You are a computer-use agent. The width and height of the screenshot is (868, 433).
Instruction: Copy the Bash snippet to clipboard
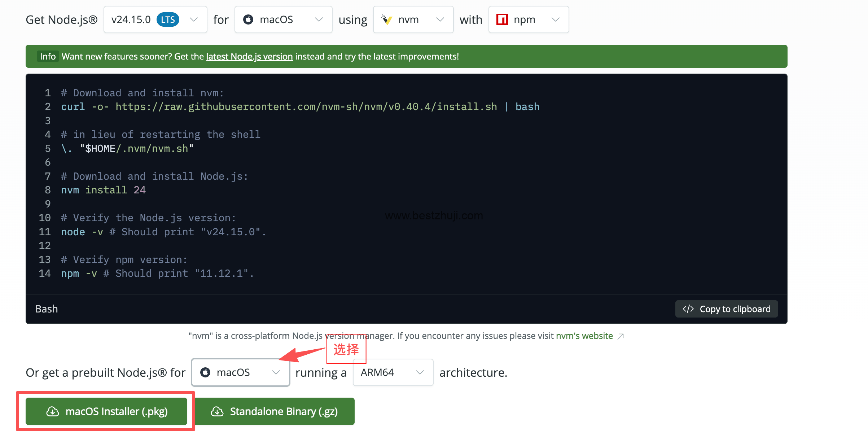pos(726,309)
